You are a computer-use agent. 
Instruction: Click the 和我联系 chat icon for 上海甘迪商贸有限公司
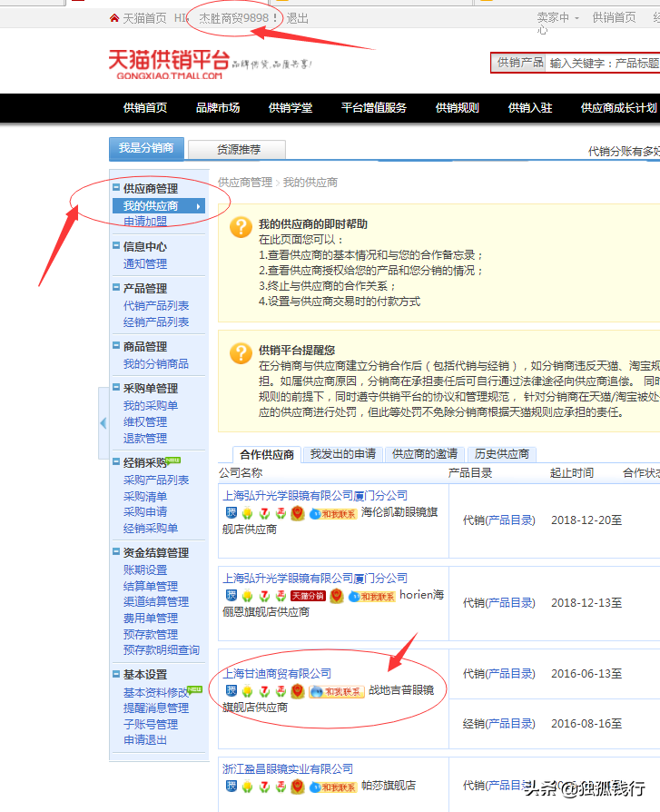[337, 691]
